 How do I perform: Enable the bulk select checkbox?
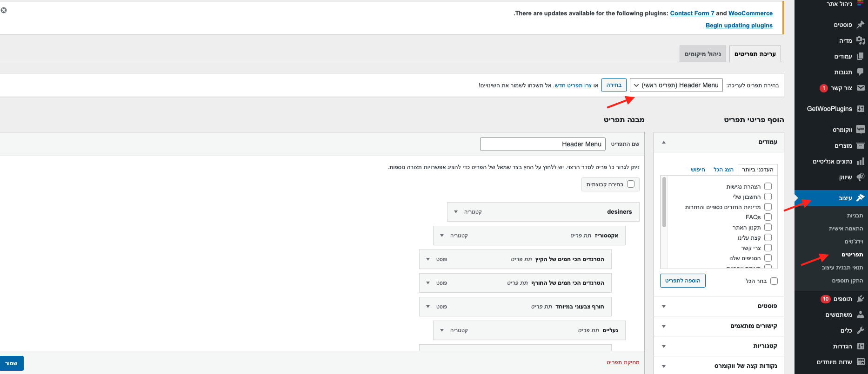(631, 184)
